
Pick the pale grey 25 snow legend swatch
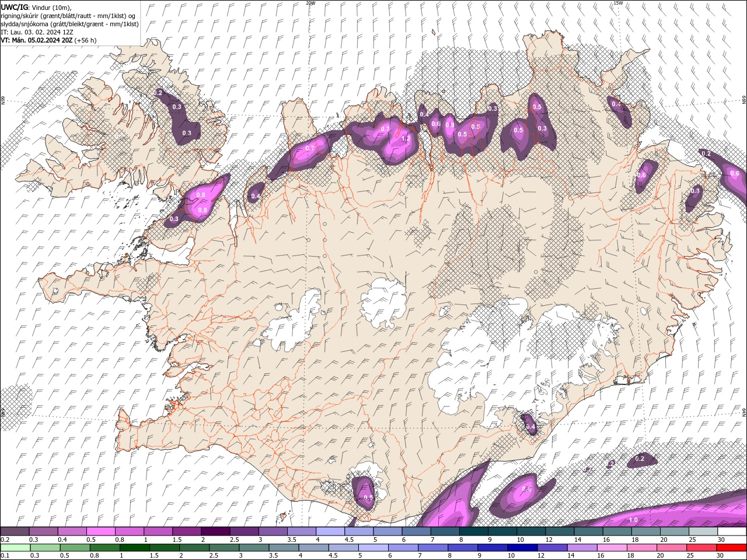tap(703, 531)
